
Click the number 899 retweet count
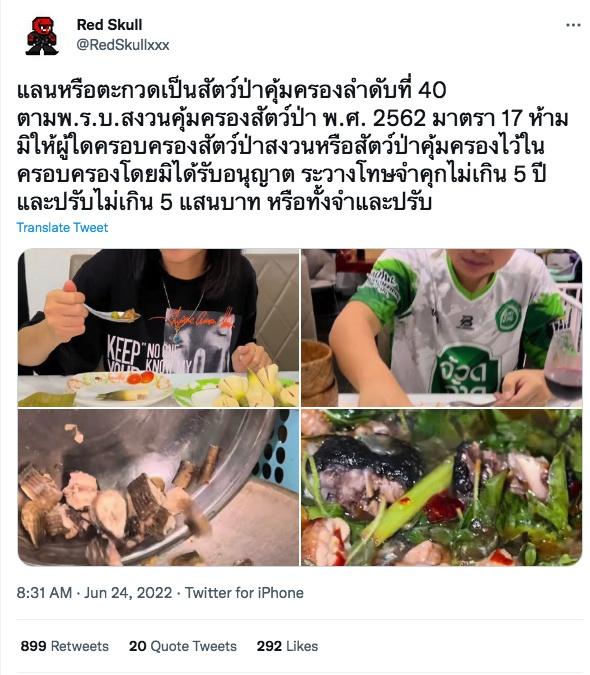pyautogui.click(x=34, y=646)
